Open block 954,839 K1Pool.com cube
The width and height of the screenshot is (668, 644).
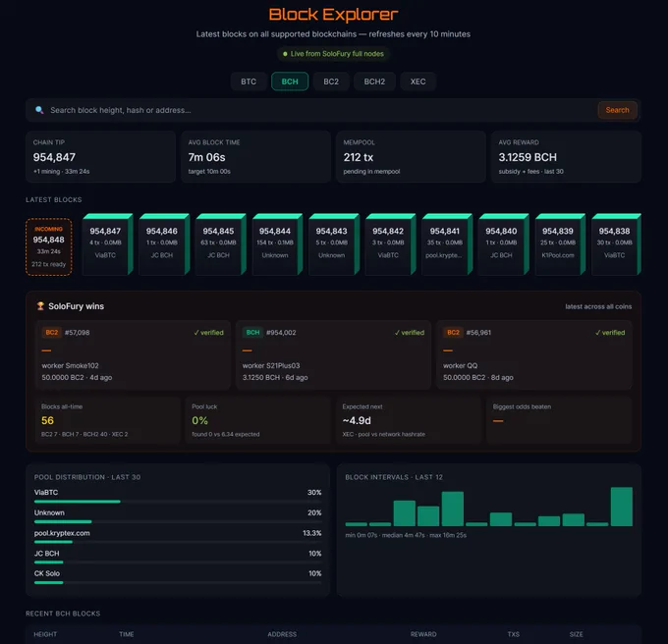pos(561,244)
